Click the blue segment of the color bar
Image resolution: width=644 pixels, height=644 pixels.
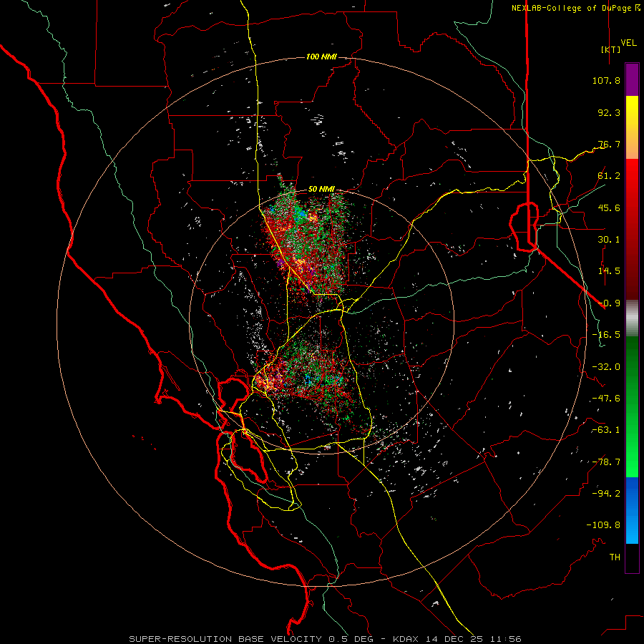[632, 510]
